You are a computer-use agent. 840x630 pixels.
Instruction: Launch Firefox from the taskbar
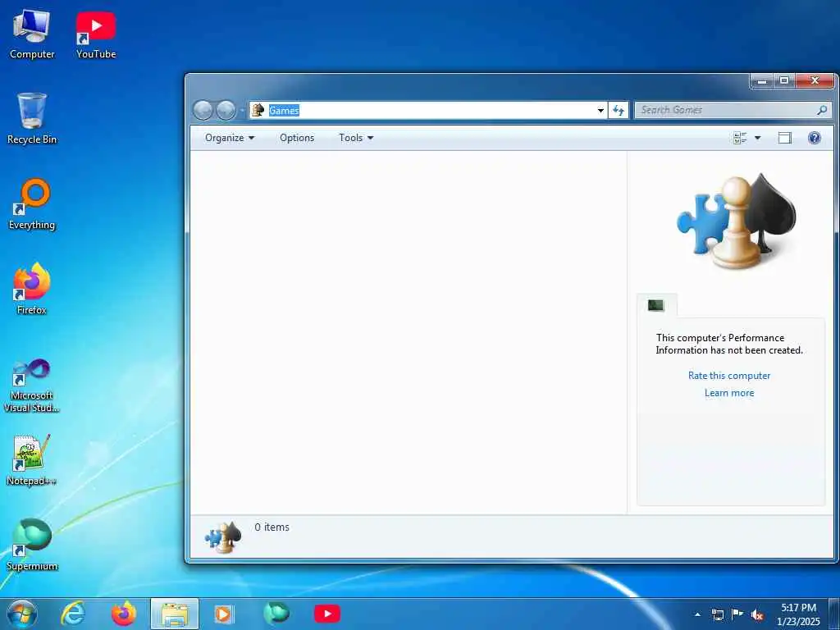[124, 614]
